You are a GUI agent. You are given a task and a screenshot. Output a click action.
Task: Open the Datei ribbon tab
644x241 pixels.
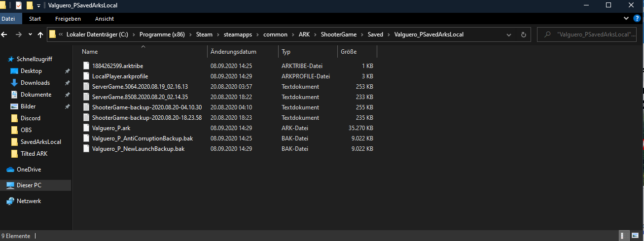(x=8, y=19)
